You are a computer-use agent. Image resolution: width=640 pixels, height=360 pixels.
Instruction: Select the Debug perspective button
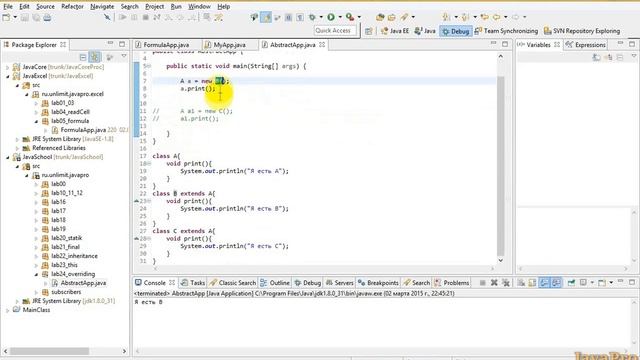pos(456,31)
